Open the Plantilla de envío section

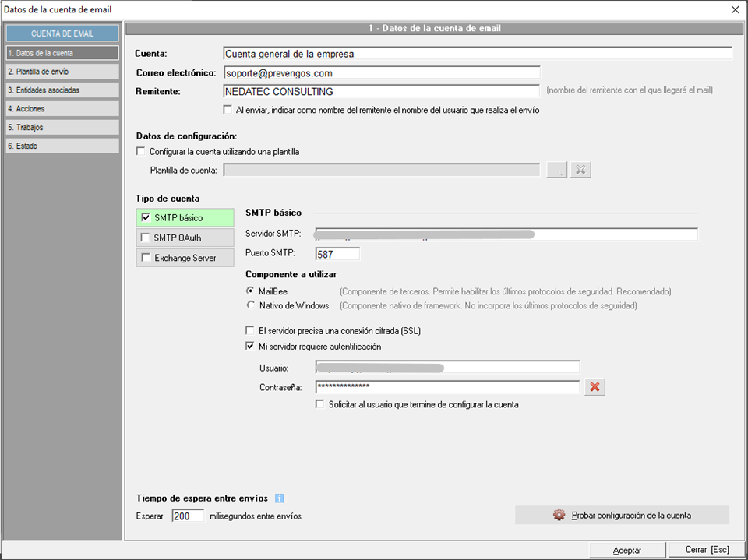click(x=62, y=72)
